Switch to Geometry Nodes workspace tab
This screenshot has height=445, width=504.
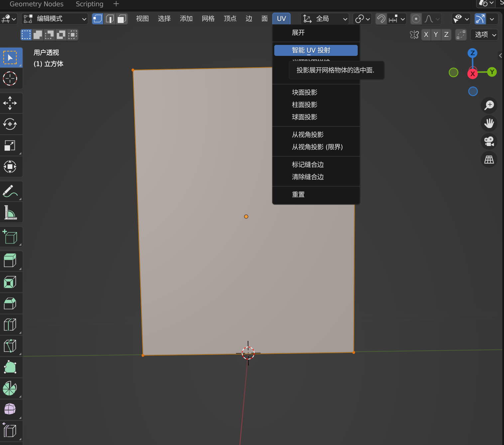tap(37, 4)
